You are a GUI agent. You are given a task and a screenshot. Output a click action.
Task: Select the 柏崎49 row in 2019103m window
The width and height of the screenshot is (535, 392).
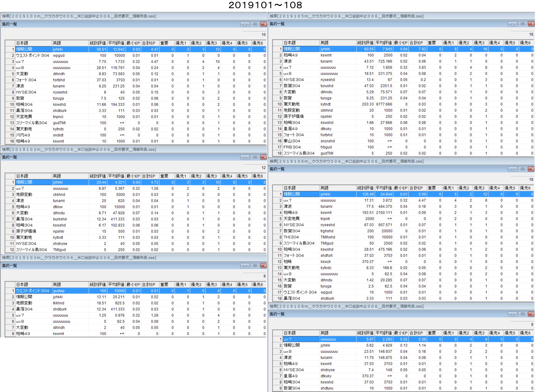(x=135, y=334)
